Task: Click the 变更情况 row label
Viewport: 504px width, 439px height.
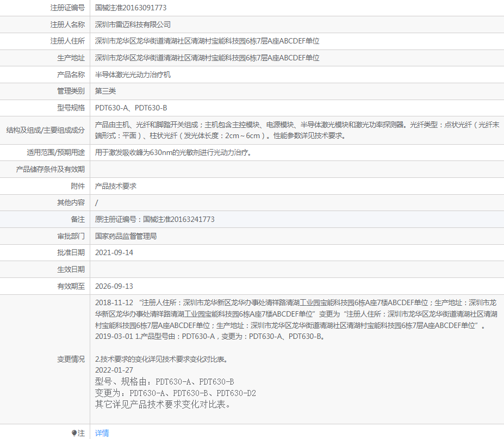Action: [x=71, y=359]
